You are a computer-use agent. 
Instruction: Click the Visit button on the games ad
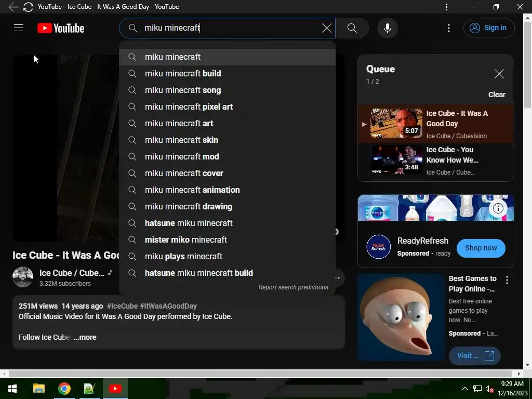[x=475, y=355]
